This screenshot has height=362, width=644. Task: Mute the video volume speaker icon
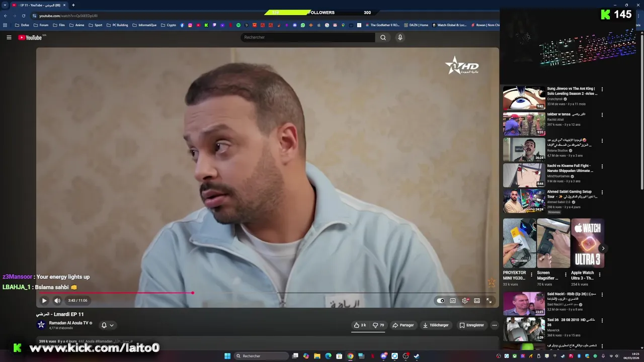pyautogui.click(x=57, y=301)
